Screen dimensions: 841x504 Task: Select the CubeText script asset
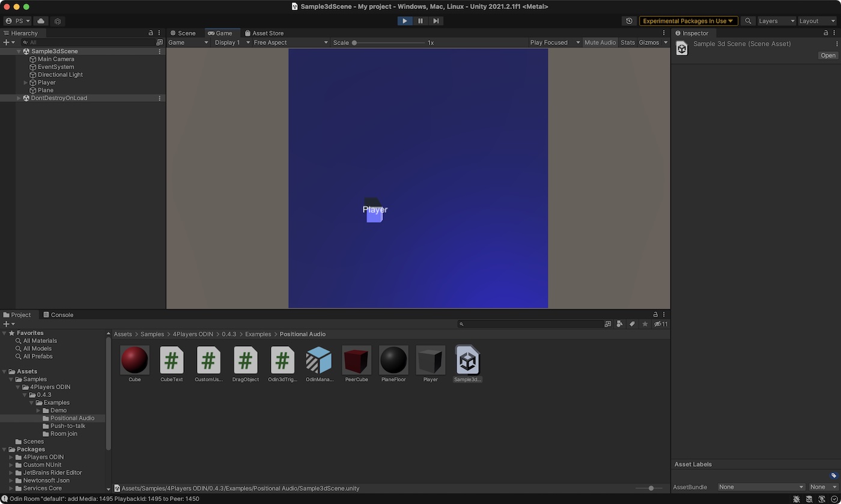click(x=171, y=365)
